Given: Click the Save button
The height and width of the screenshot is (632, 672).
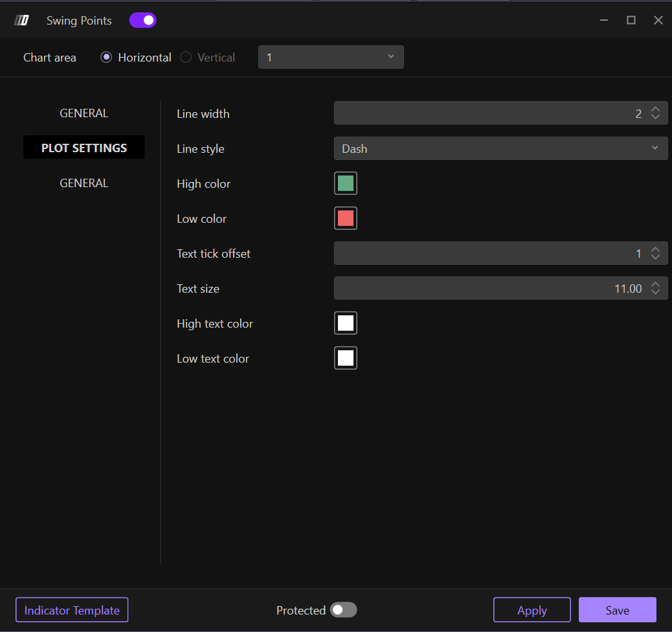Looking at the screenshot, I should click(617, 610).
